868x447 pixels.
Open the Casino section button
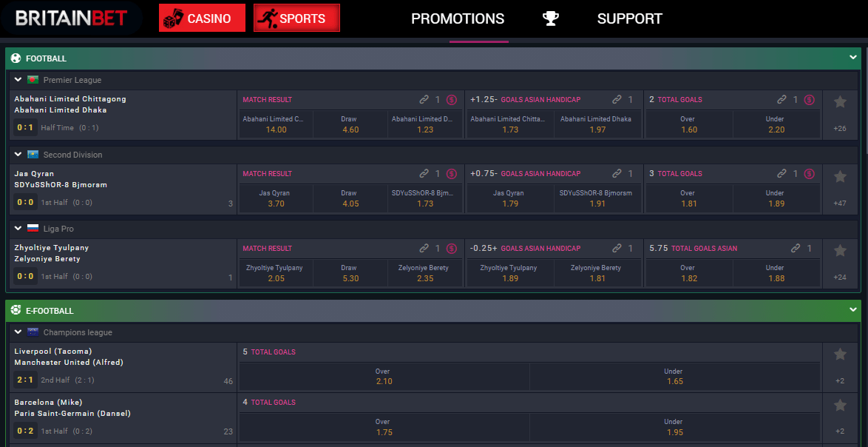tap(202, 19)
